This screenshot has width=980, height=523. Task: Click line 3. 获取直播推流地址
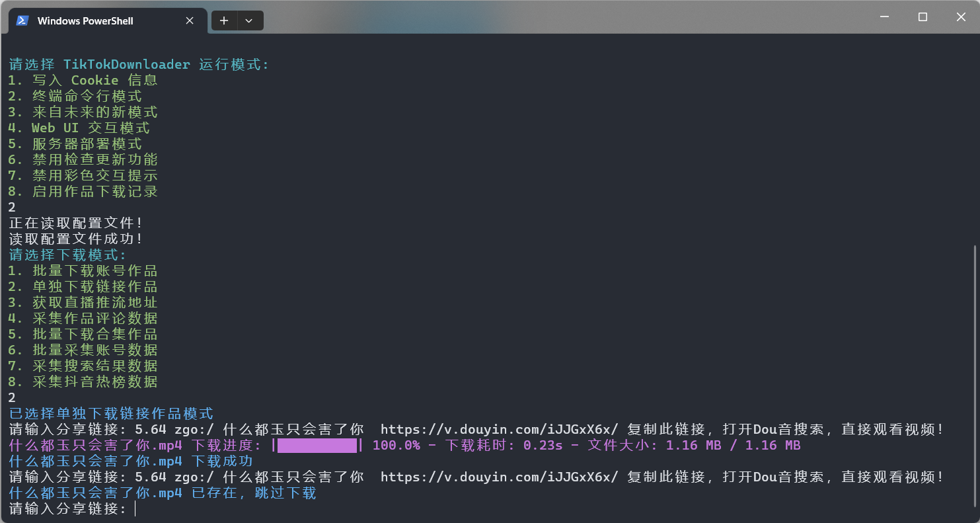click(83, 302)
